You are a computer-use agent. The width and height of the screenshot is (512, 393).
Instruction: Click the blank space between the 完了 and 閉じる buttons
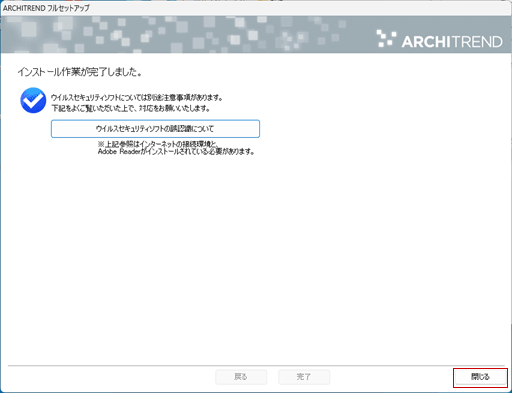coord(392,377)
